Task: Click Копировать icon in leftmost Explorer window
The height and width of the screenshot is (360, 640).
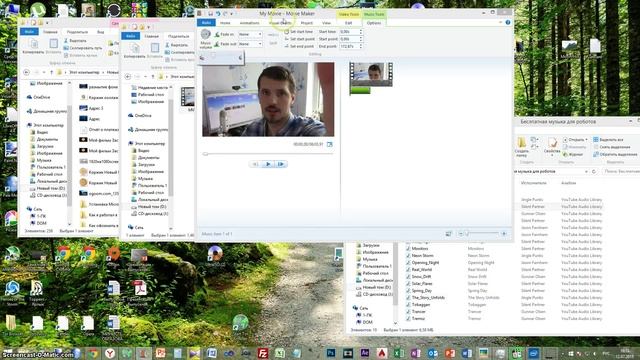Action: (x=33, y=46)
